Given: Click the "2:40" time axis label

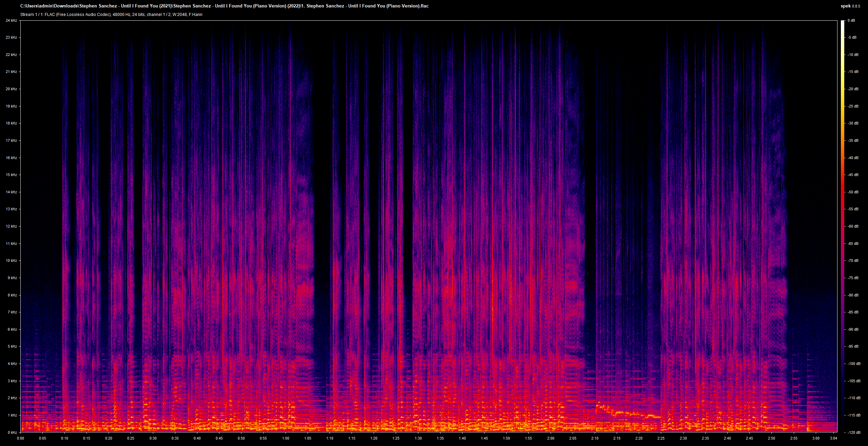Looking at the screenshot, I should [x=727, y=438].
